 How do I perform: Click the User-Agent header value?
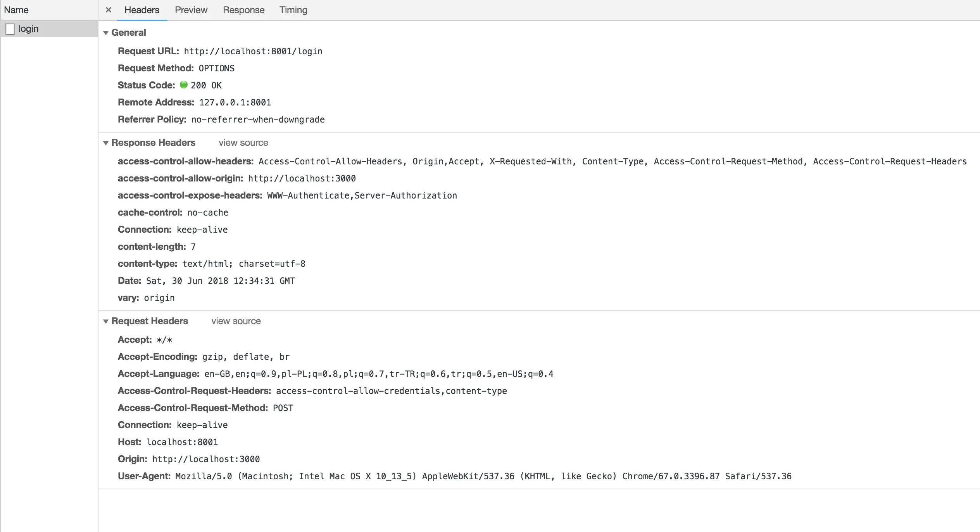point(483,476)
